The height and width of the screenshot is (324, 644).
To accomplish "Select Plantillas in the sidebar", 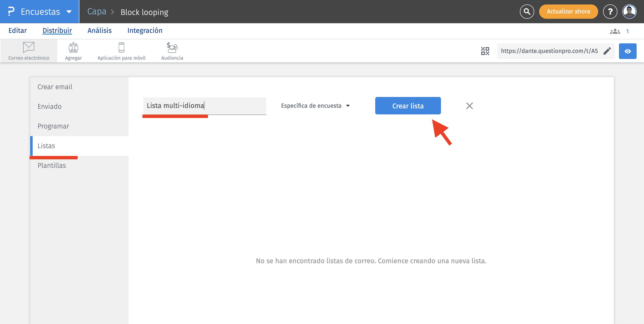I will pyautogui.click(x=52, y=165).
